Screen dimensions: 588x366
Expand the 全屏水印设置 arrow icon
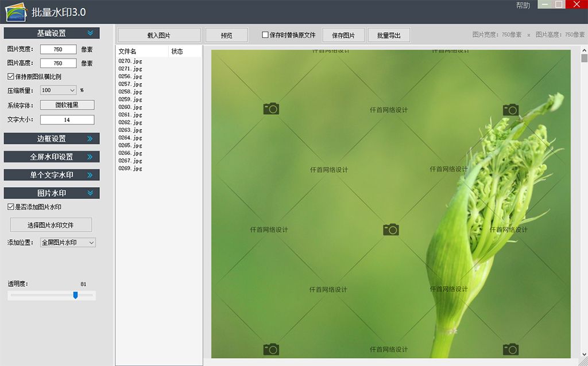click(90, 157)
